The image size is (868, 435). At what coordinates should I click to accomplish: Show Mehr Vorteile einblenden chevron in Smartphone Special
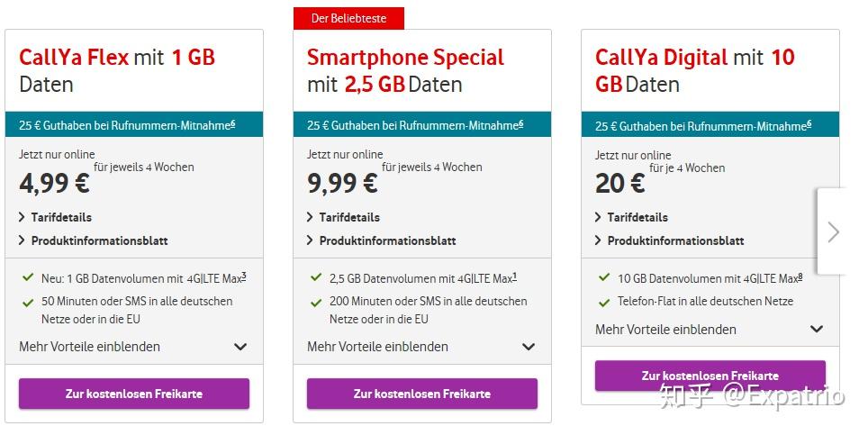[529, 347]
